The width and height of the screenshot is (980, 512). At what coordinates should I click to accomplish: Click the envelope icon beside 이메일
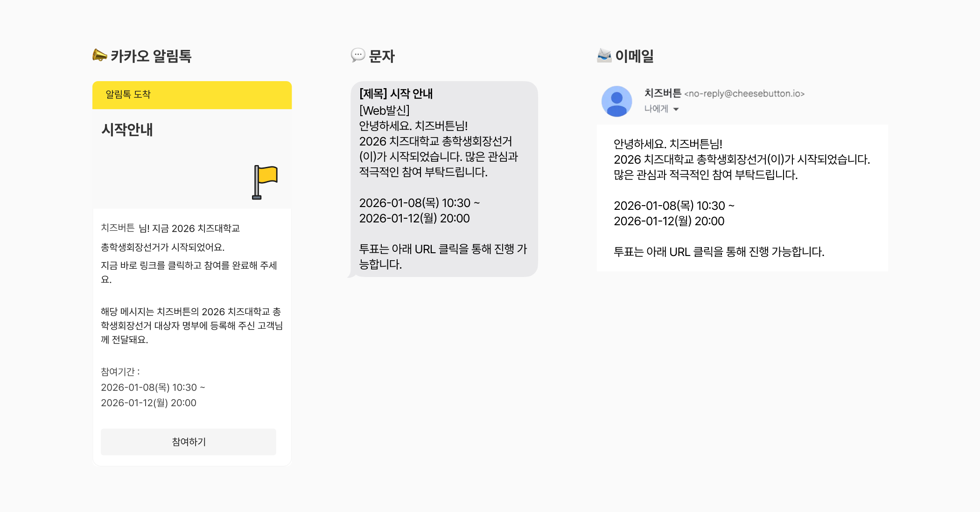coord(604,55)
